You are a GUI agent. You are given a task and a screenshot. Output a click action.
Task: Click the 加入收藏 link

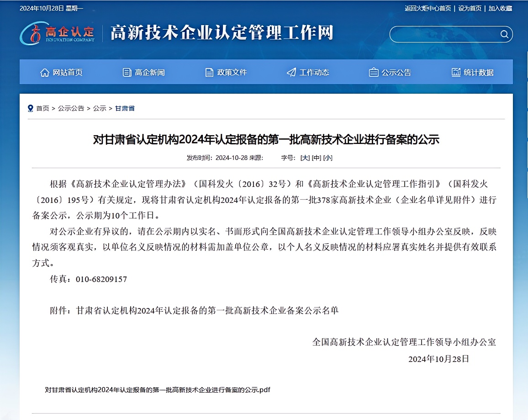(500, 8)
